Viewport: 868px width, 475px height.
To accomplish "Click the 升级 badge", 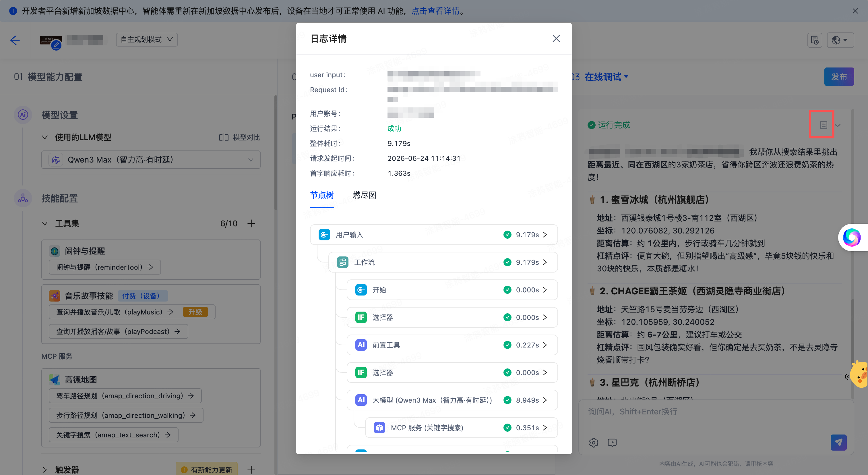I will [x=195, y=312].
